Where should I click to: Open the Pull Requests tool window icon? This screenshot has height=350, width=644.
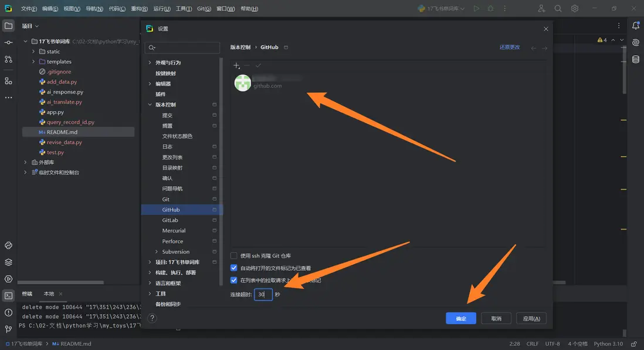(8, 59)
